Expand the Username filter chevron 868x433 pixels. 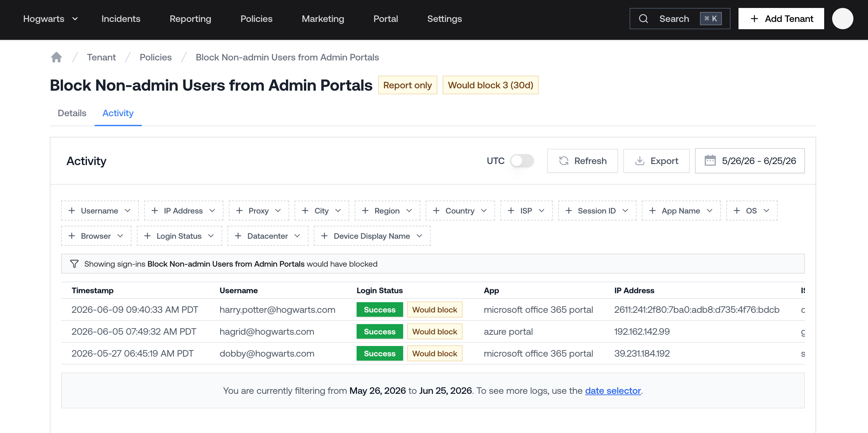coord(128,211)
